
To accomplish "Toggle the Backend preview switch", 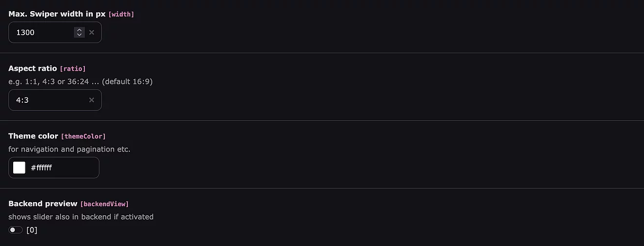I will click(16, 230).
